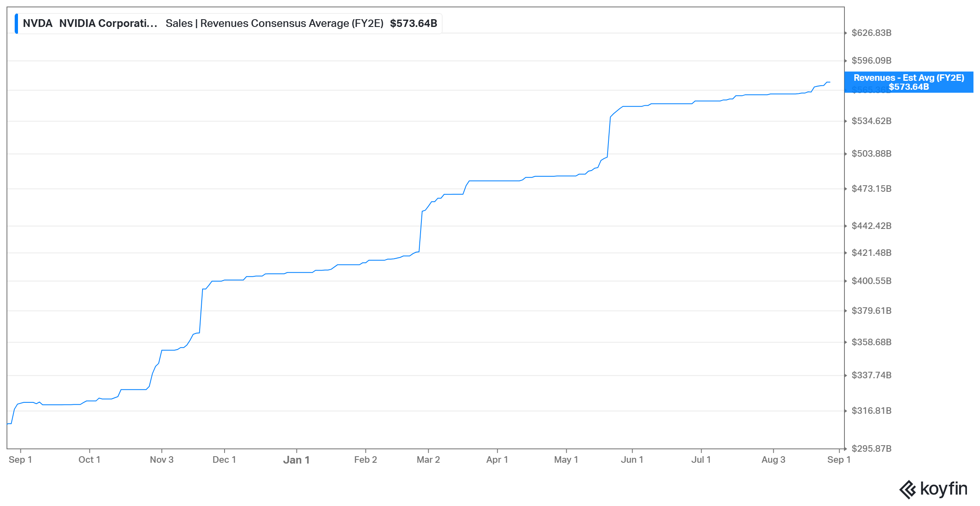Screen dimensions: 980x506
Task: Click the Dec 1 date label
Action: point(224,460)
